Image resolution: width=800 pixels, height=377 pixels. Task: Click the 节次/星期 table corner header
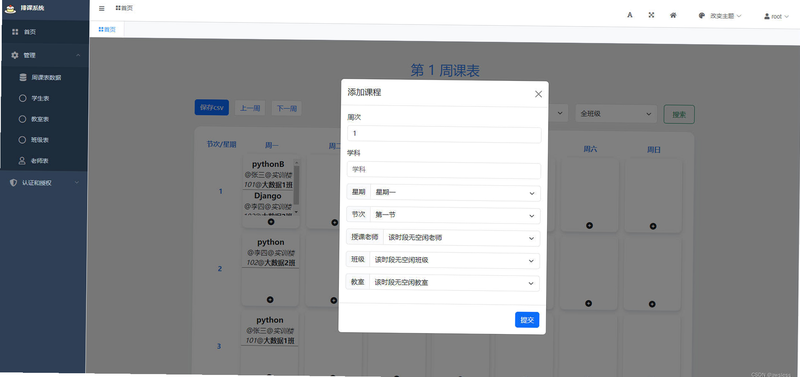221,144
